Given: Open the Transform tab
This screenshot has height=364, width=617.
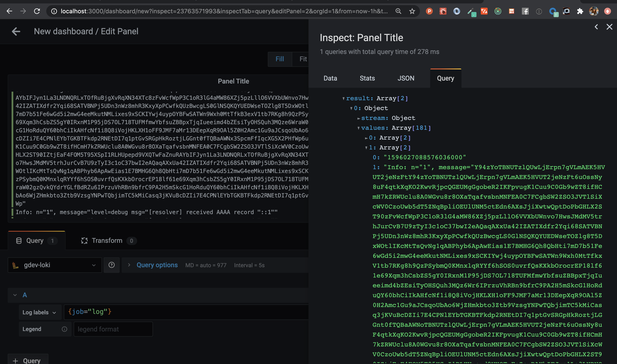Looking at the screenshot, I should (x=107, y=241).
